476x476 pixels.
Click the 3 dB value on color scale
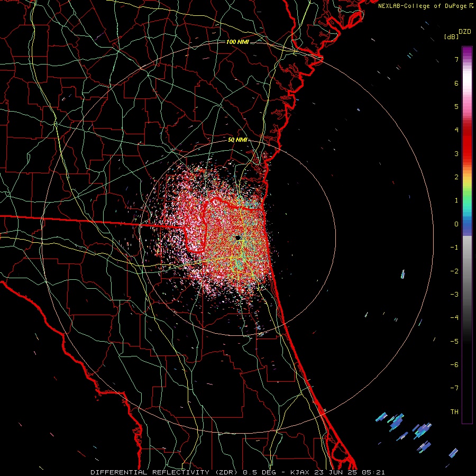click(456, 153)
